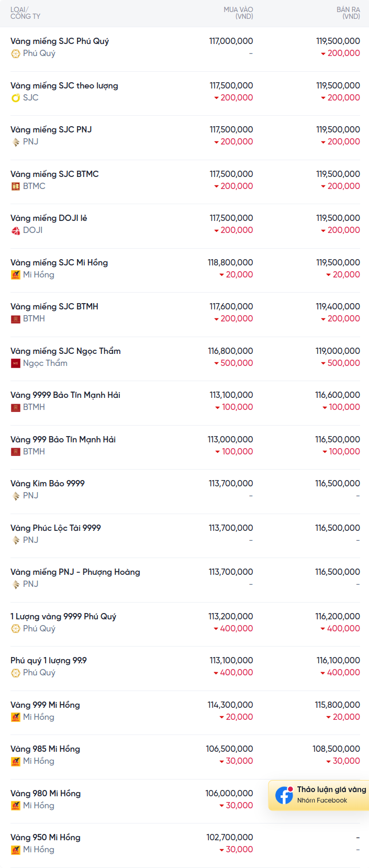Click the LOẠI/CÔNG TY column header
The image size is (369, 868).
25,13
